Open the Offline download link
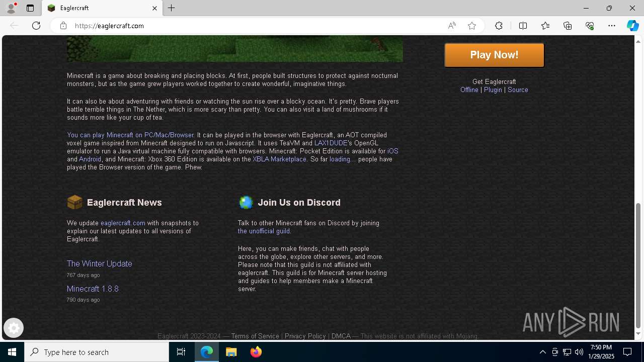The width and height of the screenshot is (644, 362). click(469, 89)
